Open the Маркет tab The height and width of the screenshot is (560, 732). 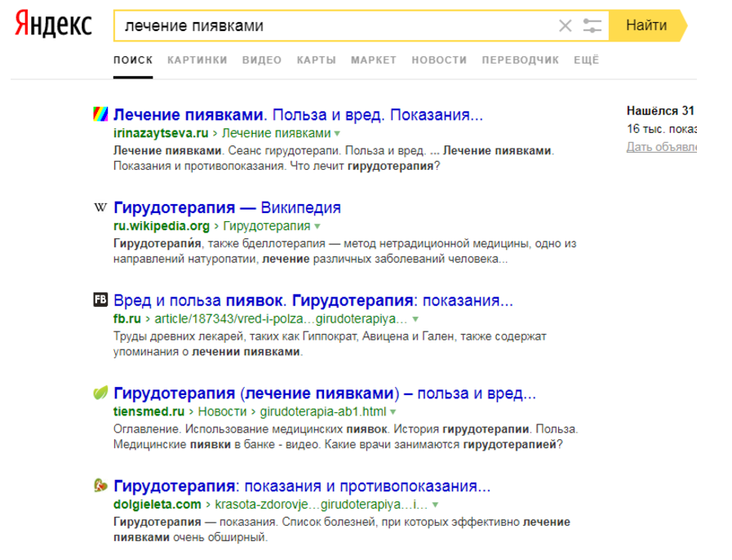click(x=374, y=60)
